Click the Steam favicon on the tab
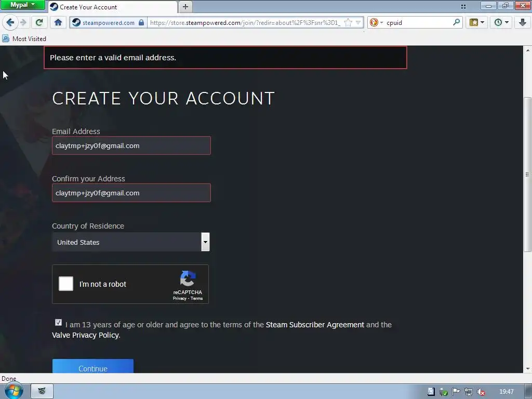The image size is (532, 399). point(54,7)
